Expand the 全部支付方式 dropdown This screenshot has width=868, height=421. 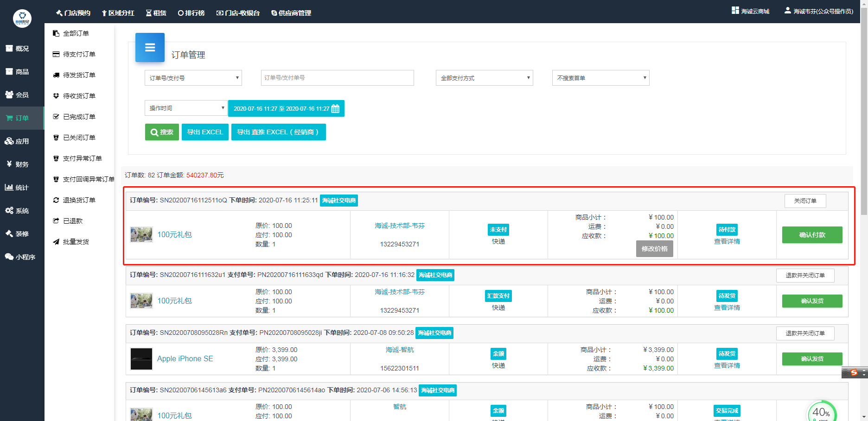tap(484, 78)
